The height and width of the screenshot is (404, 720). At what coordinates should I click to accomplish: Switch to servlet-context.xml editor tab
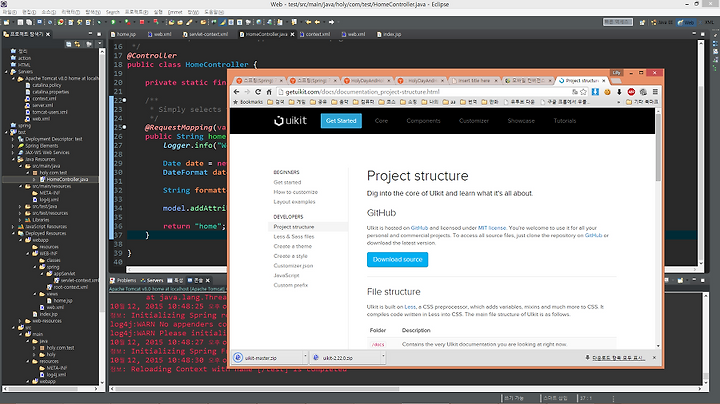tap(205, 34)
